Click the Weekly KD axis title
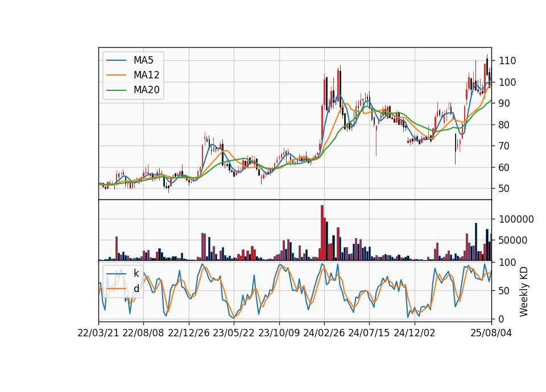The width and height of the screenshot is (546, 392). (524, 291)
